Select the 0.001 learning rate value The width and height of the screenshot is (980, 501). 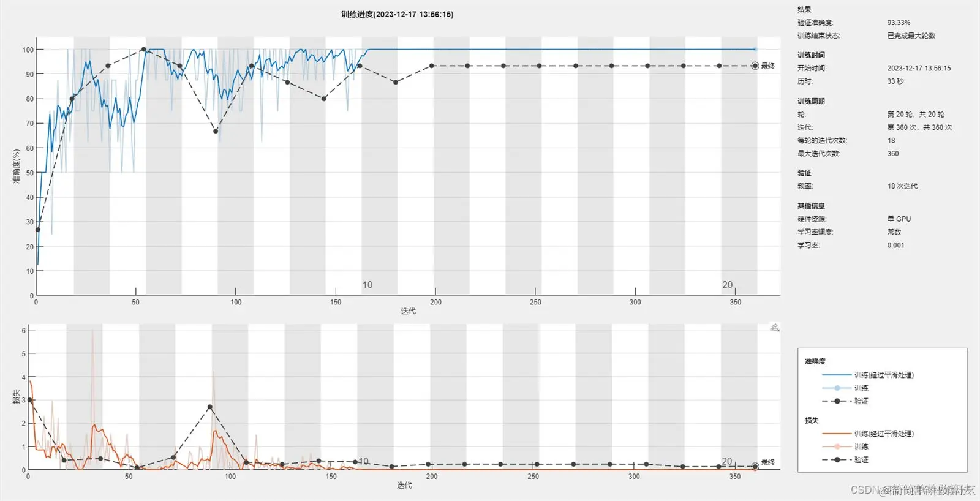point(895,245)
